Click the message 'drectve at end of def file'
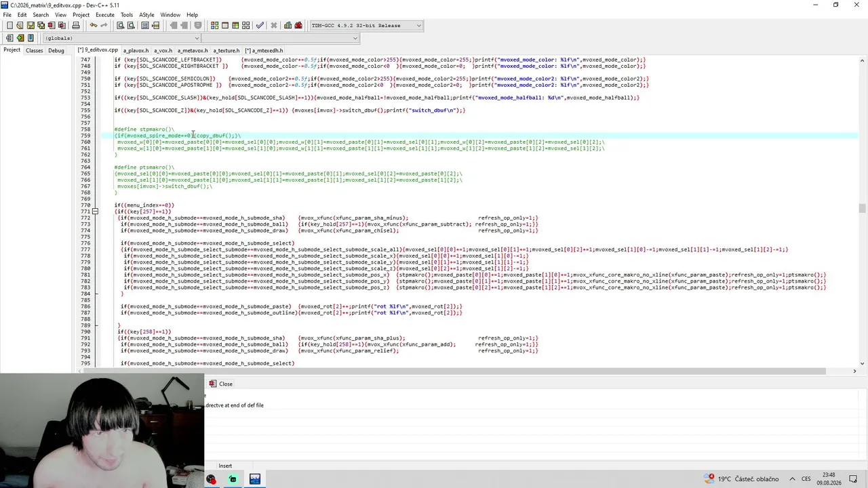This screenshot has height=488, width=868. pos(235,405)
